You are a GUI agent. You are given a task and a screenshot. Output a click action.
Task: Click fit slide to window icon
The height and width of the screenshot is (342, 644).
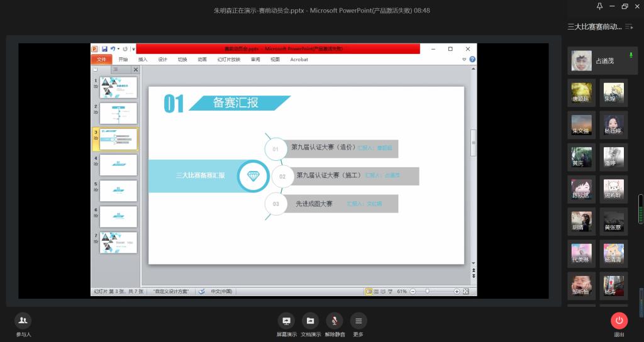click(x=465, y=292)
